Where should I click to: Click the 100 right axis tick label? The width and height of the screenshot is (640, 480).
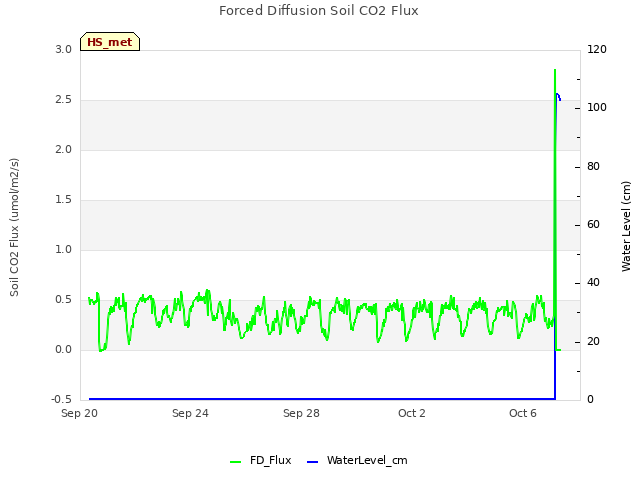tap(597, 107)
